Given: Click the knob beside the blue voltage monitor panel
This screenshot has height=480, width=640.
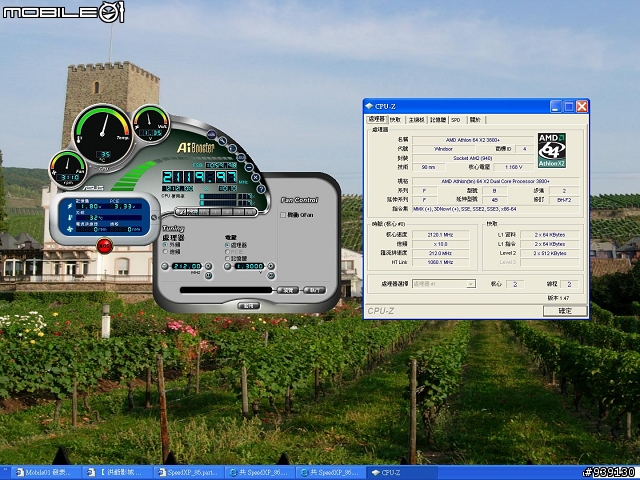Looking at the screenshot, I should [154, 218].
